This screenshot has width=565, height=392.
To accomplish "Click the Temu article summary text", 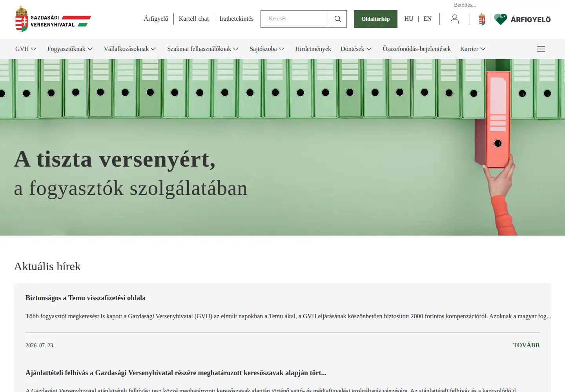I will click(x=288, y=316).
